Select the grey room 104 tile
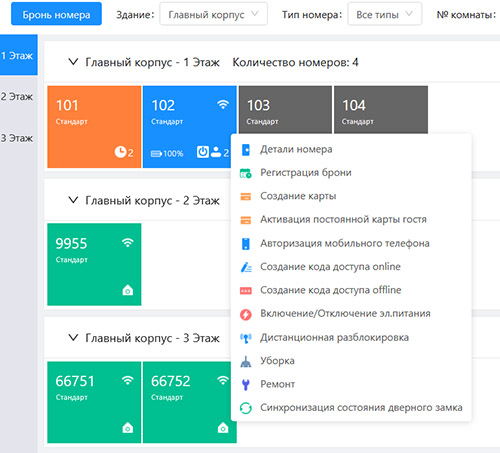The image size is (500, 453). 381,110
